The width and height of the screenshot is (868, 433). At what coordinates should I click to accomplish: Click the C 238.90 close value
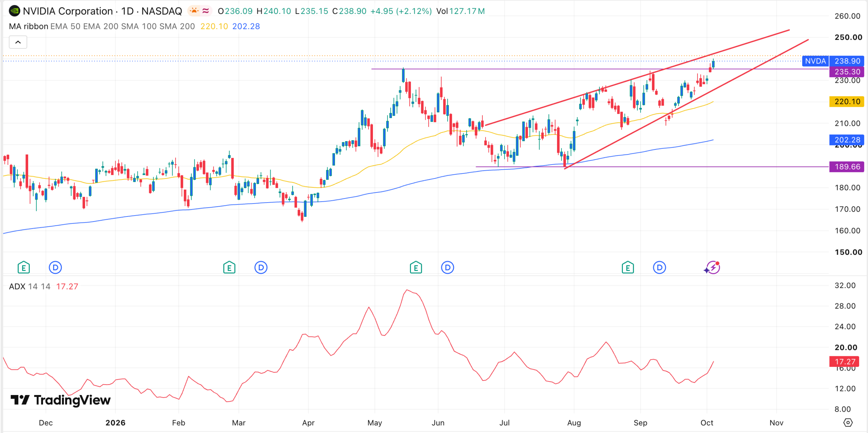(349, 11)
